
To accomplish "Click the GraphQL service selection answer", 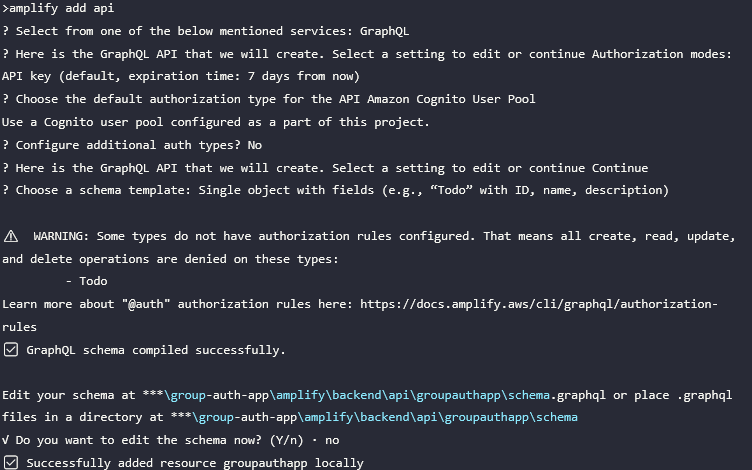I will point(384,31).
